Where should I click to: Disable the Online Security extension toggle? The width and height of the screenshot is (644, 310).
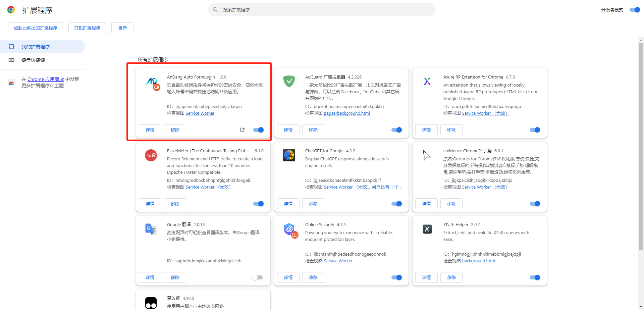pyautogui.click(x=396, y=277)
